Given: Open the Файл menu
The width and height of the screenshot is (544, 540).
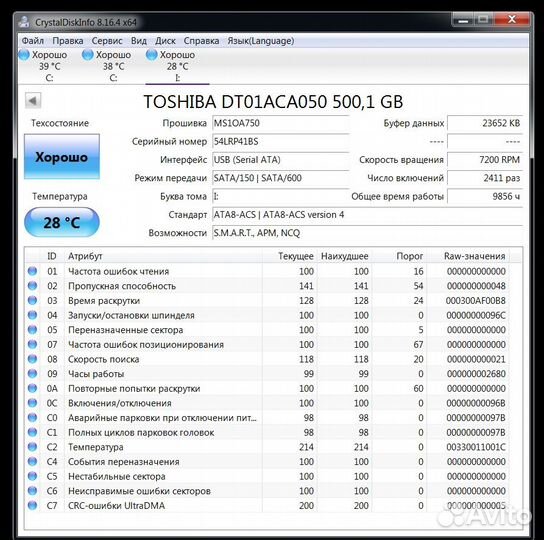Looking at the screenshot, I should click(33, 41).
